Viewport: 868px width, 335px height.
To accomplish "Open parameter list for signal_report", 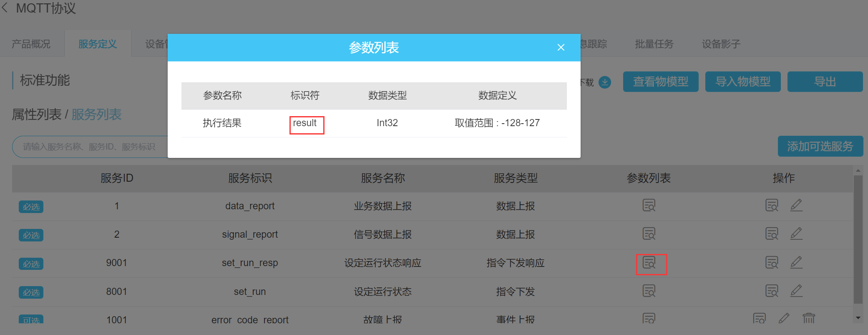I will (x=649, y=234).
